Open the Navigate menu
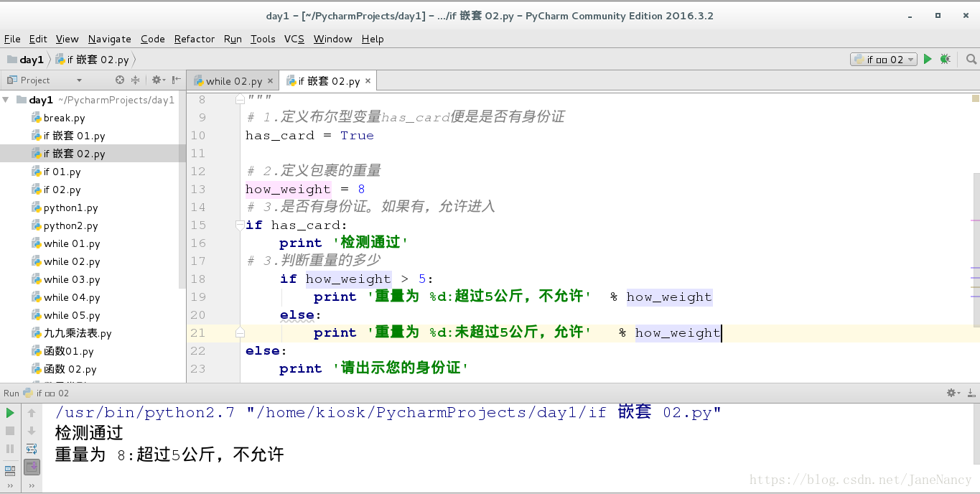 coord(110,39)
